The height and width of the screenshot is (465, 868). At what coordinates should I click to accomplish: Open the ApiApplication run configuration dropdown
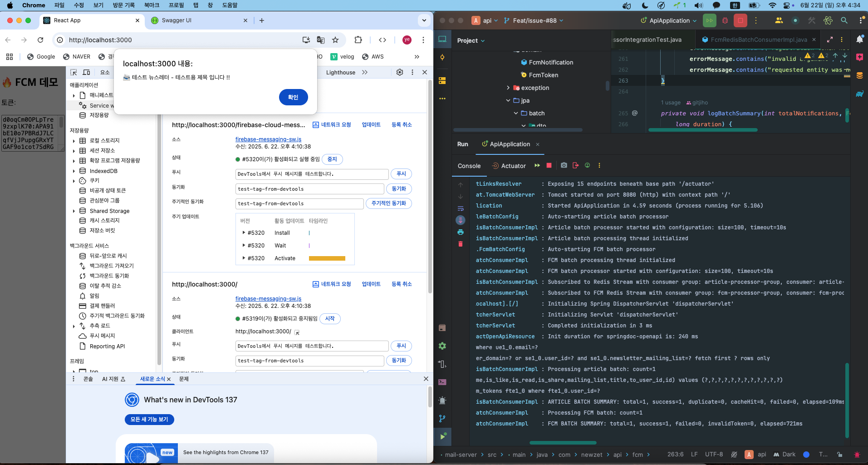(668, 20)
